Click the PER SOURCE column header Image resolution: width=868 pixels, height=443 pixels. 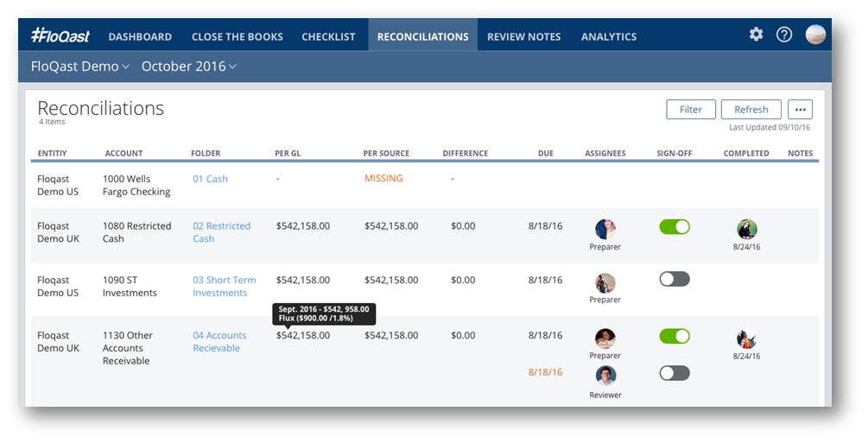tap(386, 154)
